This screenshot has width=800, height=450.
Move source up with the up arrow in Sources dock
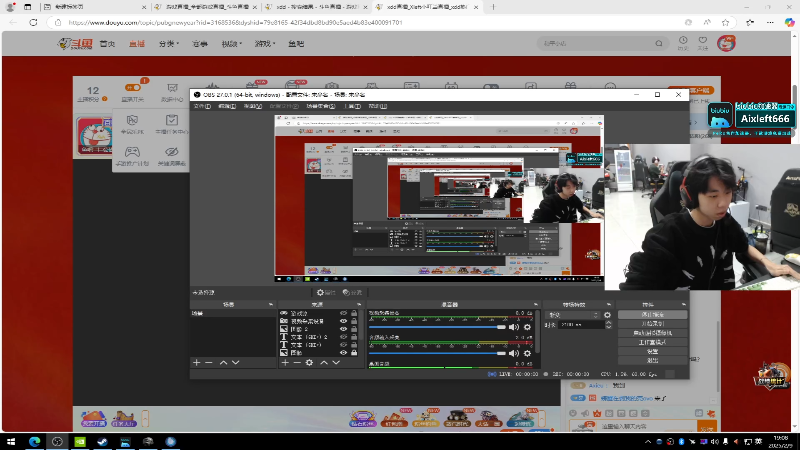(x=323, y=362)
